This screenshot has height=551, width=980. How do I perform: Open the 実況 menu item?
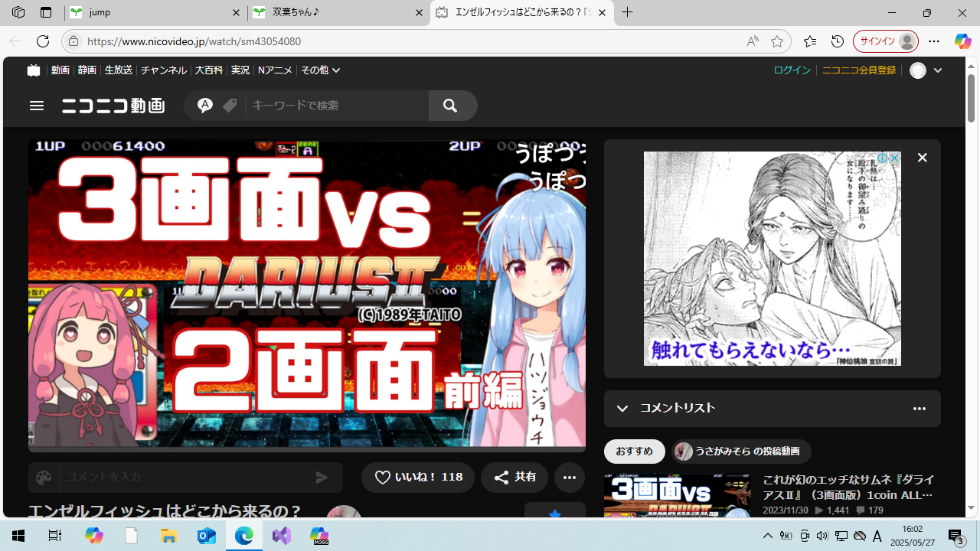[240, 70]
